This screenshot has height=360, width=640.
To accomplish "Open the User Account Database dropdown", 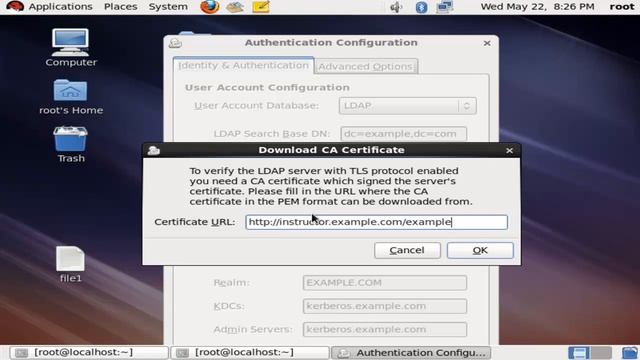I will 407,106.
